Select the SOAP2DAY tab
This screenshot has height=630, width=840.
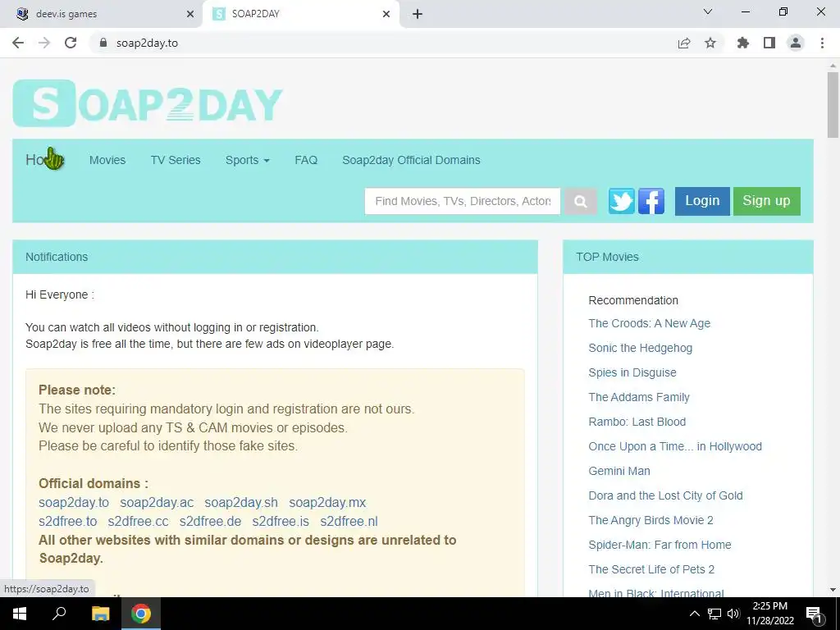pos(300,14)
